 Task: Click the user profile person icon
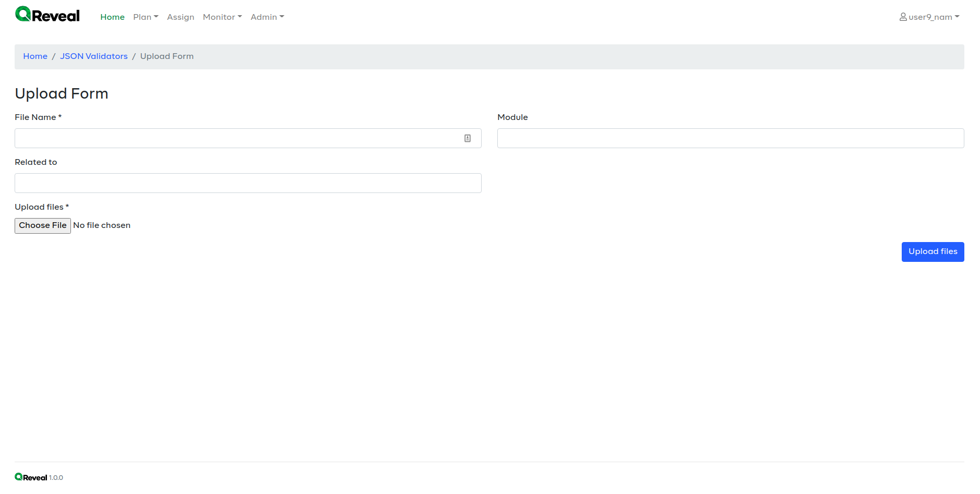(x=902, y=17)
